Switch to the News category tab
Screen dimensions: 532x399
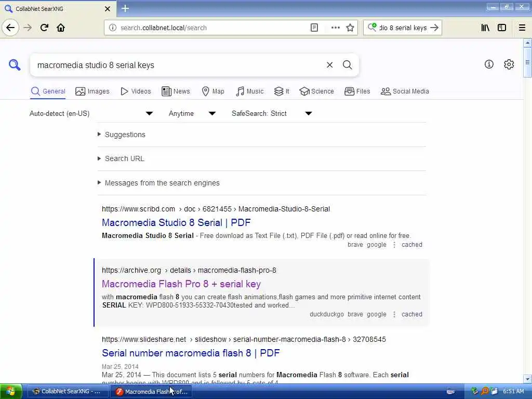(176, 91)
